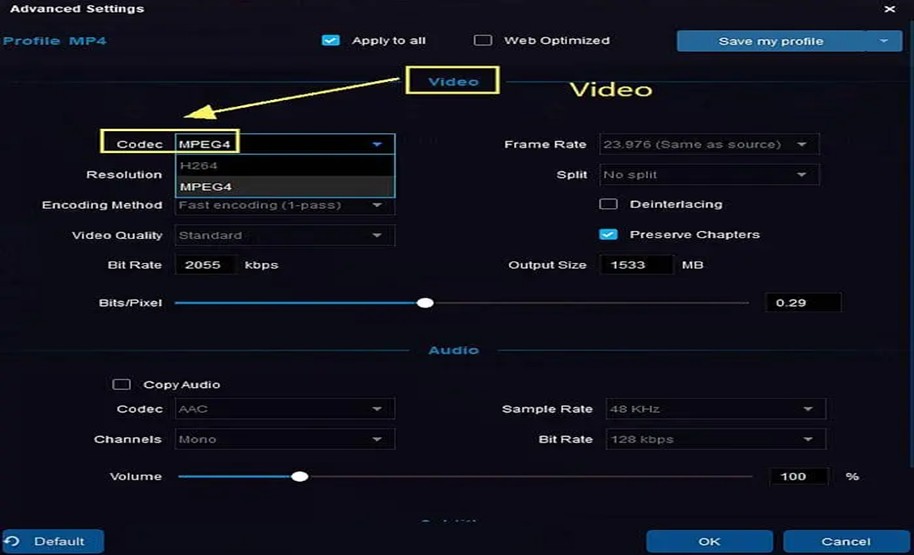Click the blue Audio section heading

click(x=454, y=350)
